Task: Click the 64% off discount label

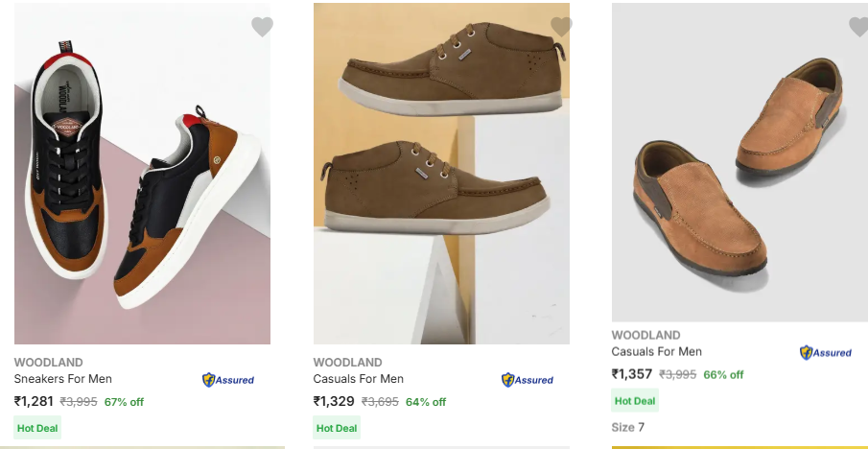Action: coord(426,402)
